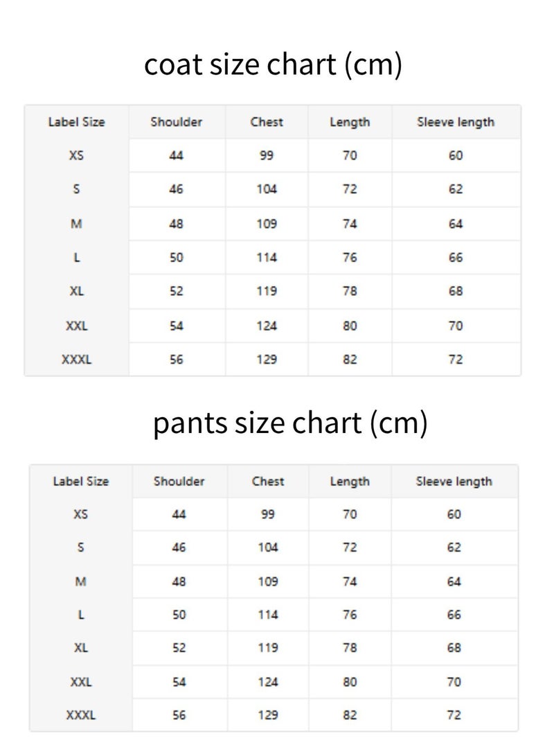Viewport: 554px width, 756px height.
Task: Click the XXL label in pants chart
Action: pos(81,683)
